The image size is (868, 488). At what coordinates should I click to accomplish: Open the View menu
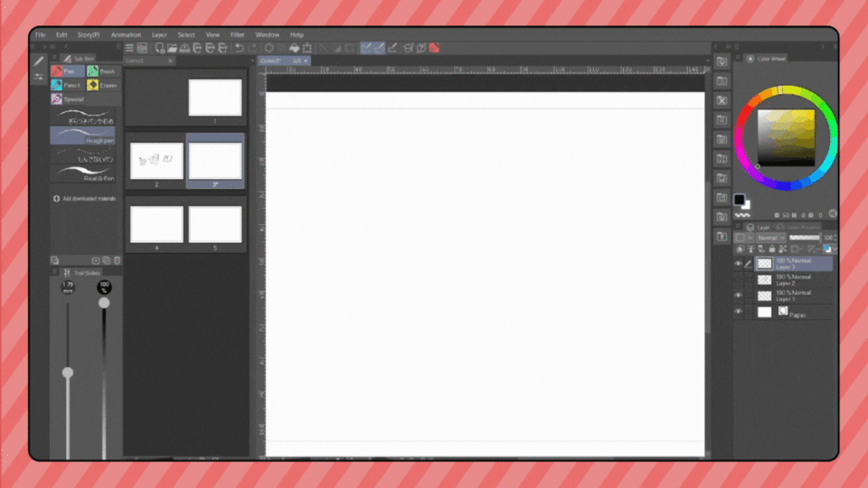212,35
